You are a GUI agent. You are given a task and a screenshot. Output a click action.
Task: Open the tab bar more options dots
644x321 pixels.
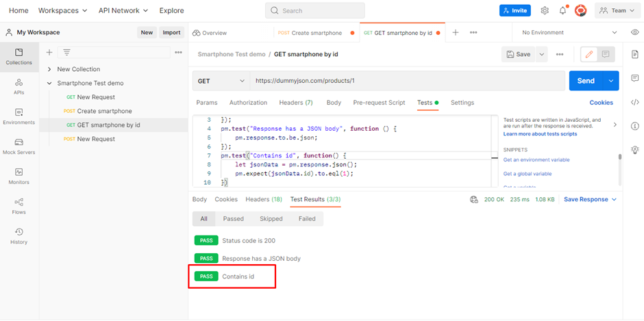(x=473, y=32)
